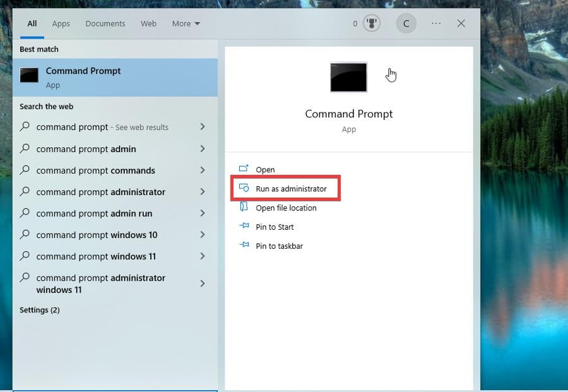Expand chevron for 'command prompt admin run'

(203, 213)
